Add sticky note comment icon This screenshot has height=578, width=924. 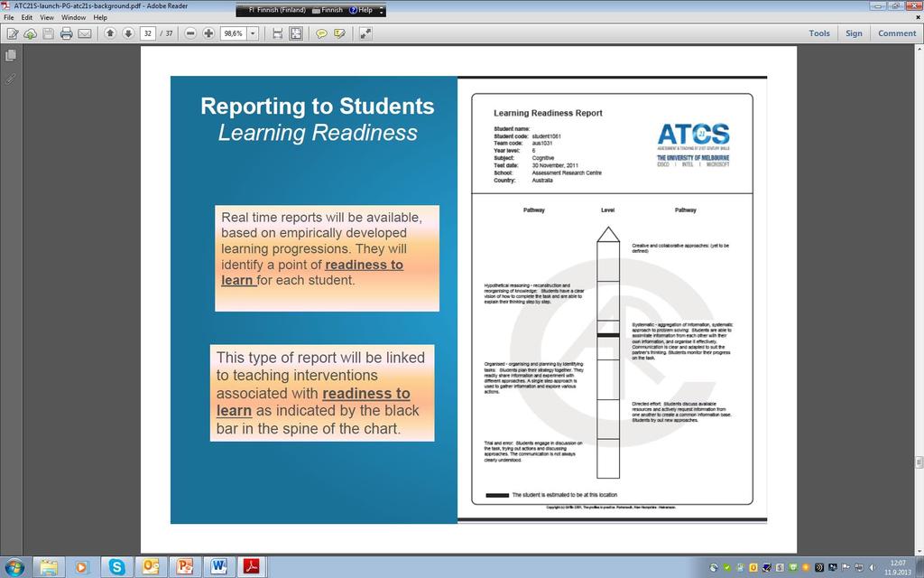pos(322,33)
